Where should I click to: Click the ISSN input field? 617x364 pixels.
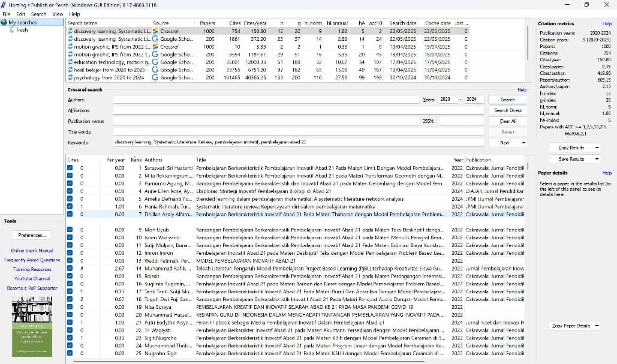point(461,121)
